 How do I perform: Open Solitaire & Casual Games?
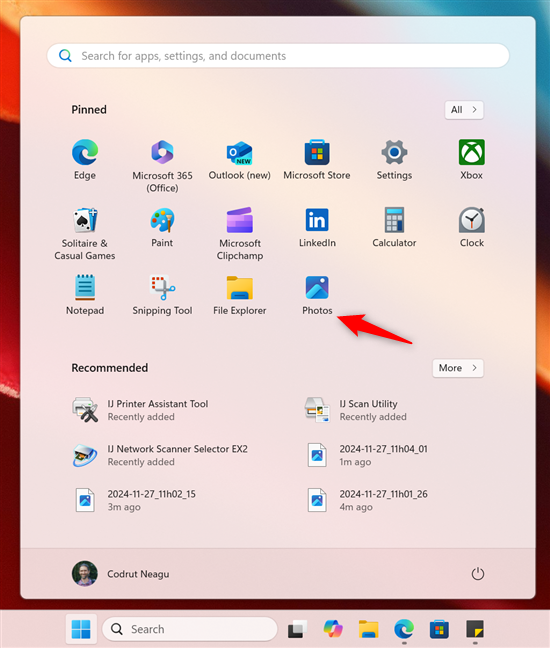[x=85, y=234]
